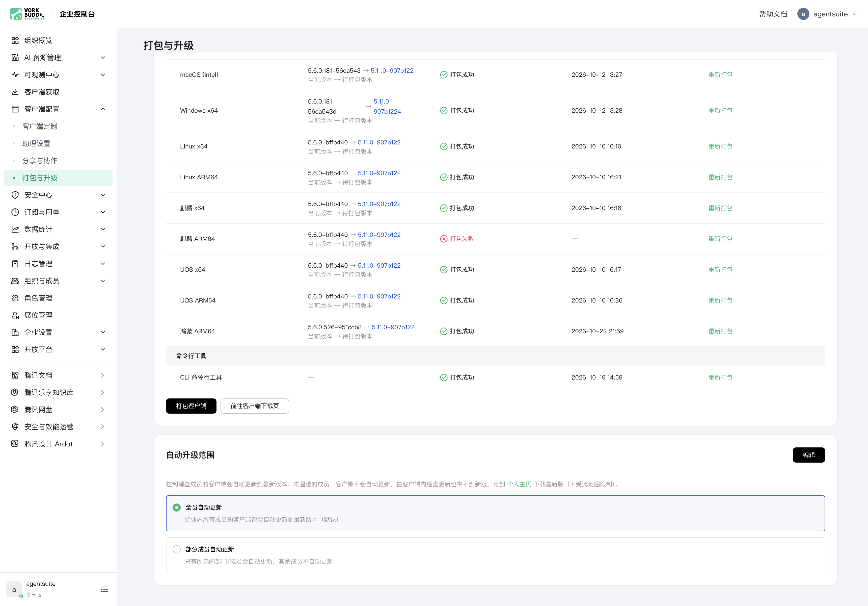Open the agentsuite account dropdown arrow
Image resolution: width=868 pixels, height=606 pixels.
[x=855, y=14]
